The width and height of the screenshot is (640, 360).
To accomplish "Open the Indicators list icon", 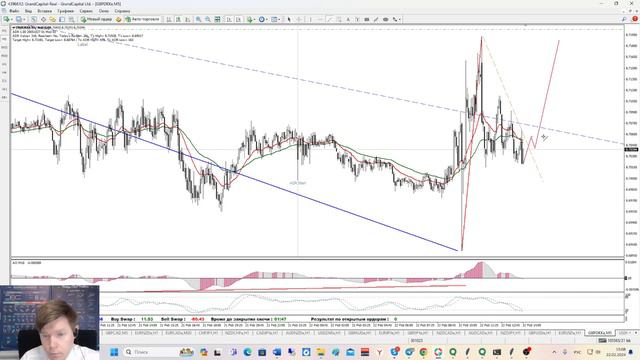I will tap(250, 19).
